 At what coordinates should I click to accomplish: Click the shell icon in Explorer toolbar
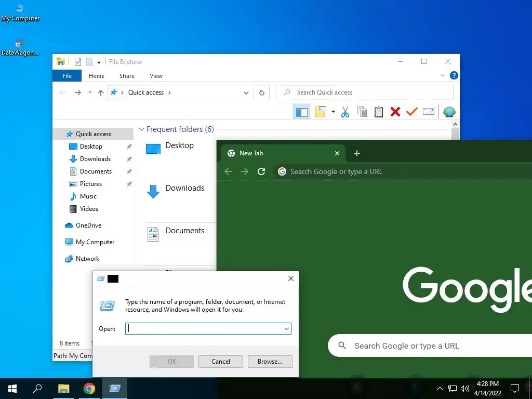449,112
